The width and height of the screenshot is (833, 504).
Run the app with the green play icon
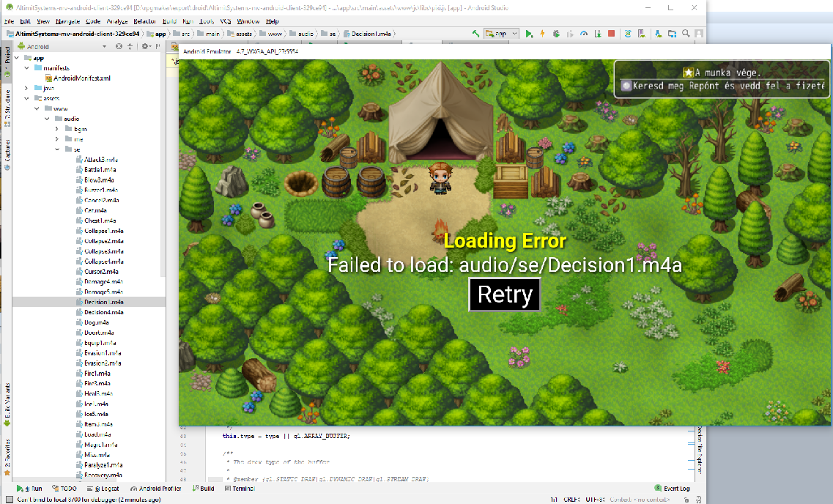coord(529,34)
